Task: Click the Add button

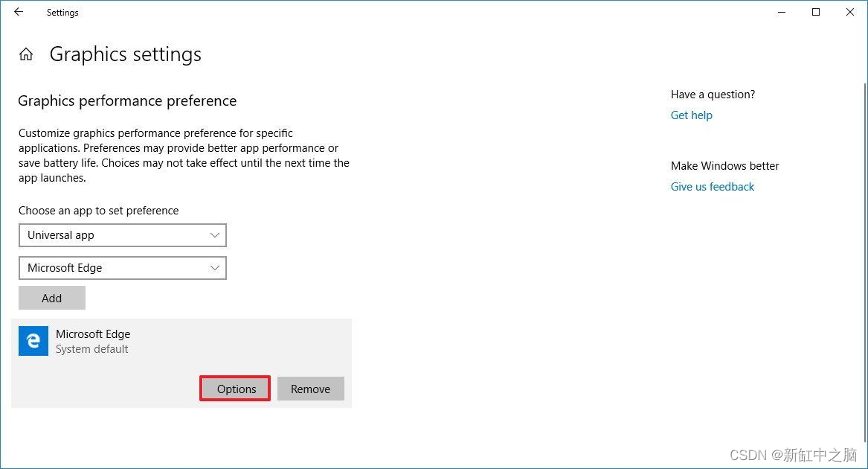Action: pos(52,298)
